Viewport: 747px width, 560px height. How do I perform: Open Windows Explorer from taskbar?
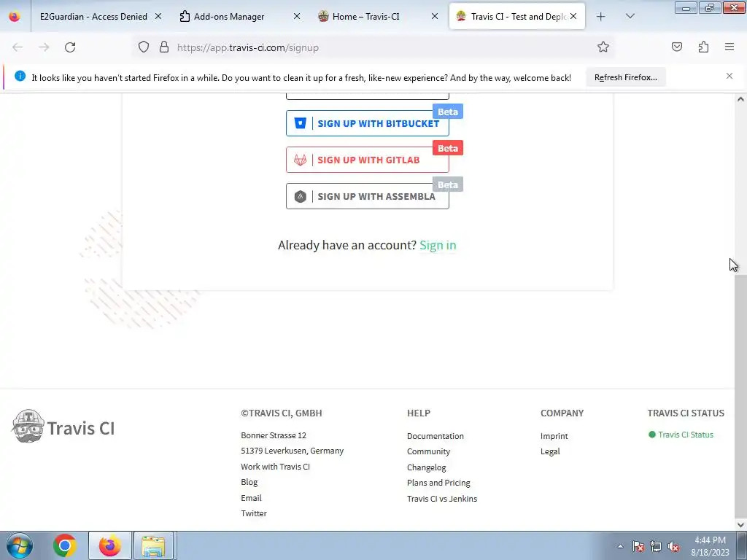[x=153, y=545]
